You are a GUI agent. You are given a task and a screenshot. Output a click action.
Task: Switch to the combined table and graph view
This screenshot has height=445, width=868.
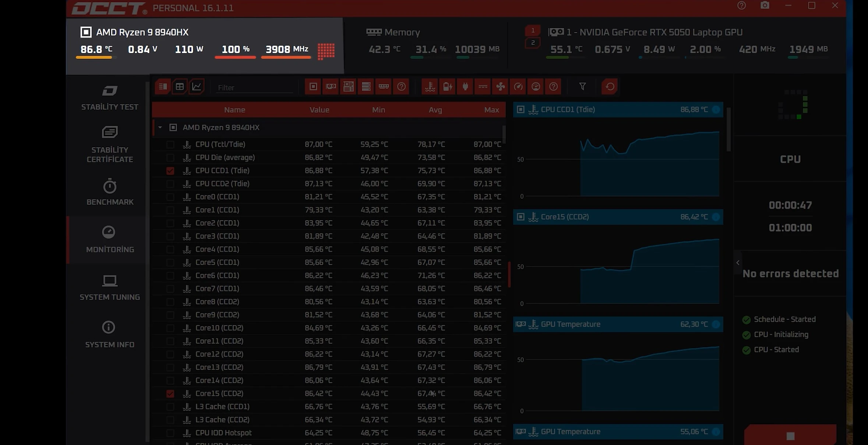click(x=162, y=87)
